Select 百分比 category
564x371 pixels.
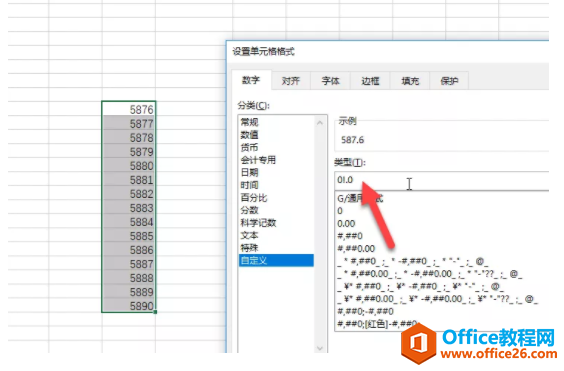point(276,198)
